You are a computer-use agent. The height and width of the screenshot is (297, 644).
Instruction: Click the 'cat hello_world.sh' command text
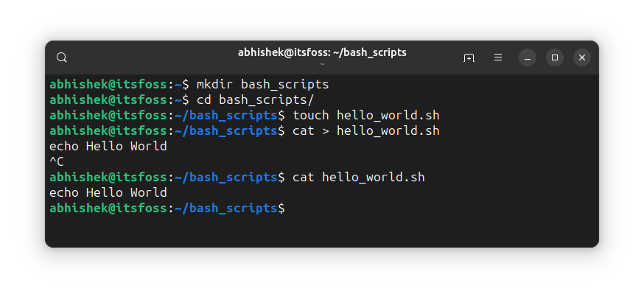[358, 178]
